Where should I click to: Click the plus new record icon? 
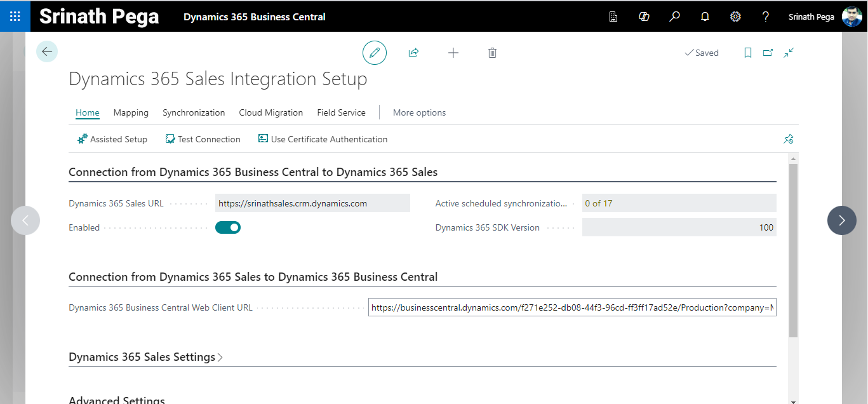tap(453, 53)
